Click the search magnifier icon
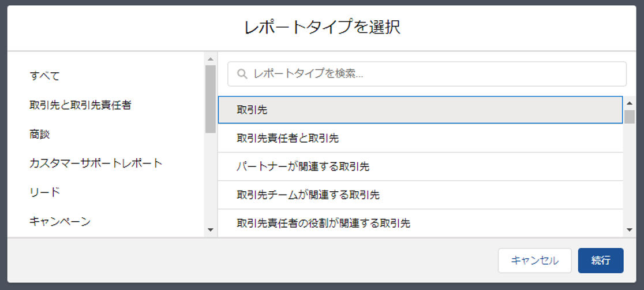This screenshot has height=290, width=644. (242, 74)
